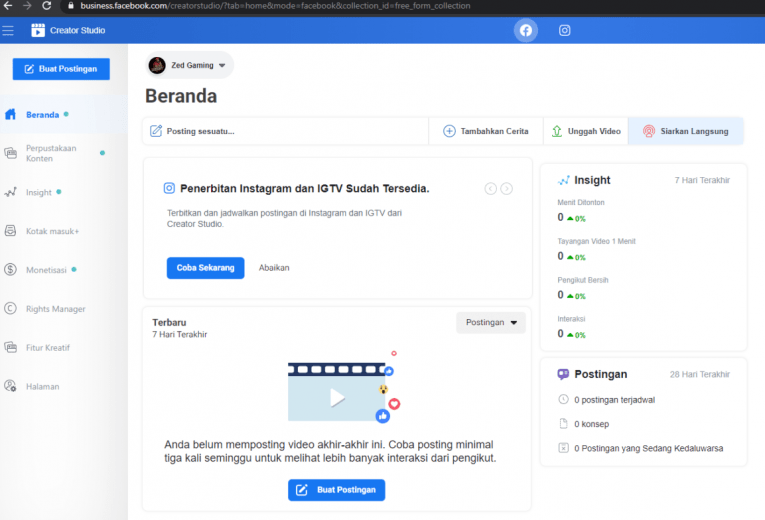Click Abaikan link
Screen dimensions: 765x520
(x=274, y=268)
